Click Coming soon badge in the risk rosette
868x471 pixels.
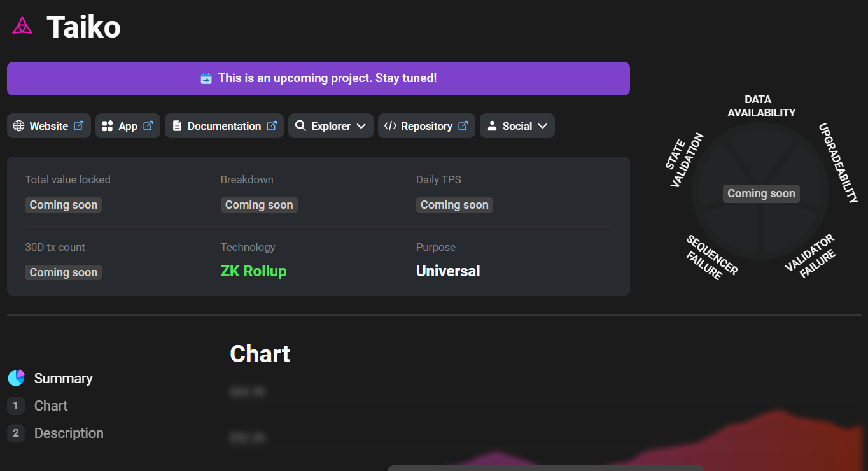click(x=761, y=193)
